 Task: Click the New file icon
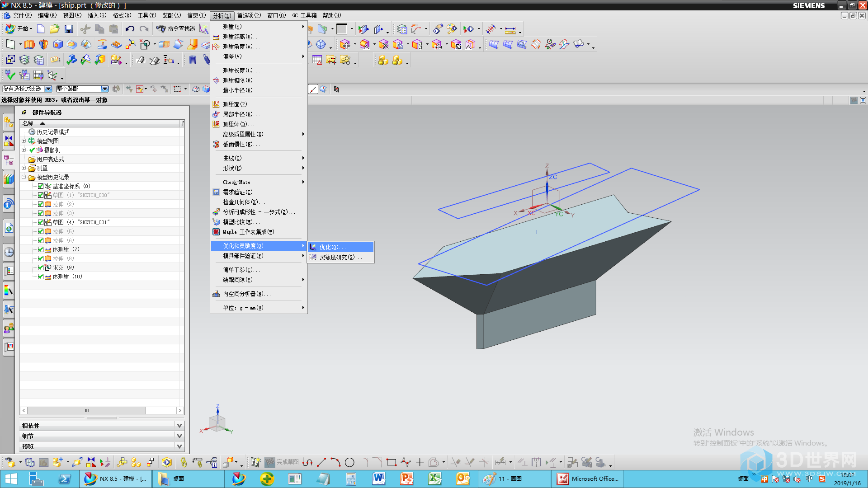click(x=41, y=29)
